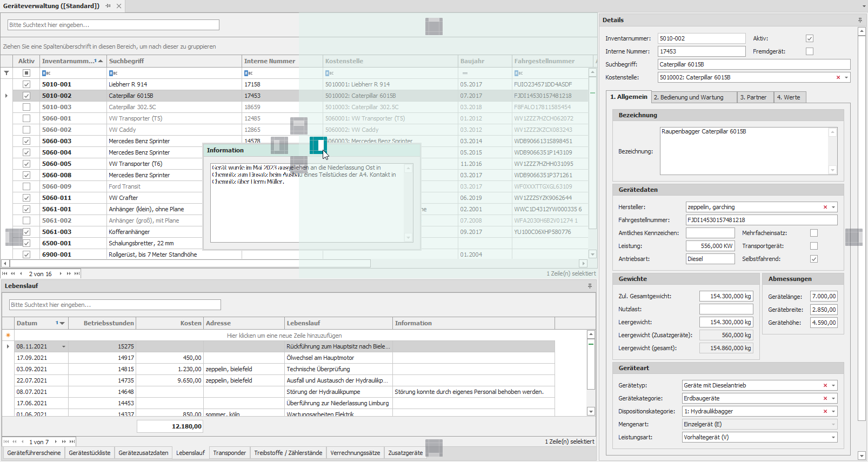Image resolution: width=868 pixels, height=462 pixels.
Task: Clear the Hersteller value with red X
Action: click(x=825, y=207)
